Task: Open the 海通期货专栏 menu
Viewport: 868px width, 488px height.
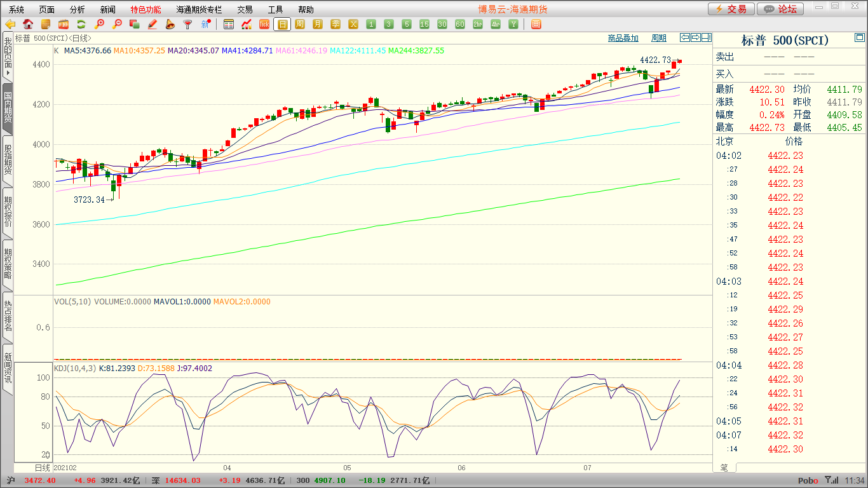Action: [199, 10]
